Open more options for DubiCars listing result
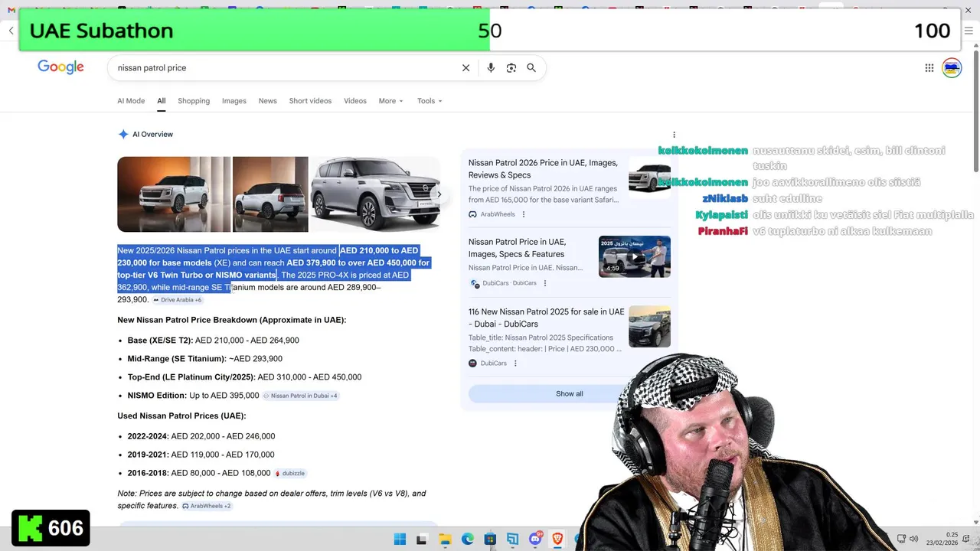 [515, 364]
